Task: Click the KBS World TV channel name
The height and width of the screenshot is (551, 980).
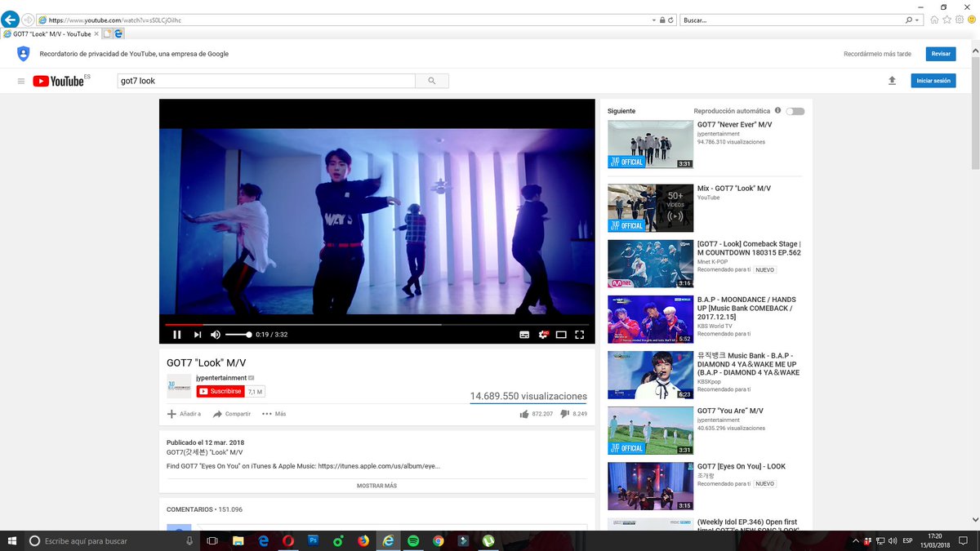Action: click(x=715, y=326)
